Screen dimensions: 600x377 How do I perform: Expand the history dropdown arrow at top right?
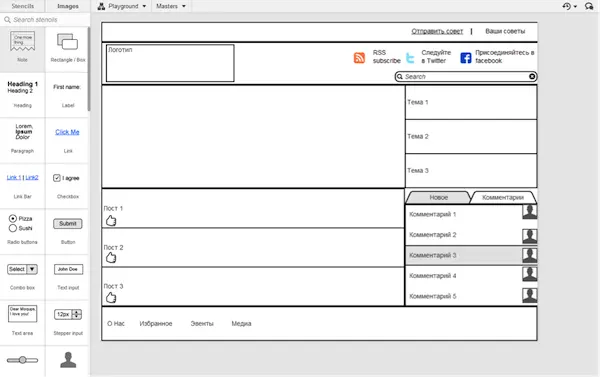(575, 7)
